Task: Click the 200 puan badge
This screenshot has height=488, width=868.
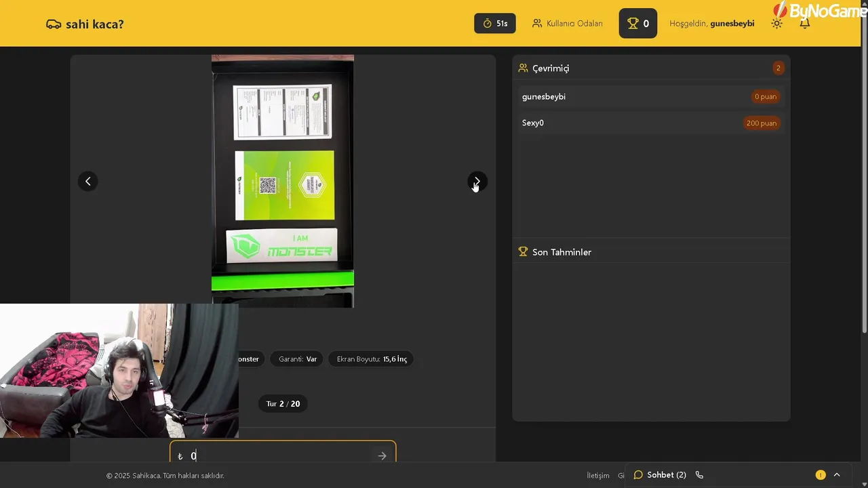Action: click(762, 123)
